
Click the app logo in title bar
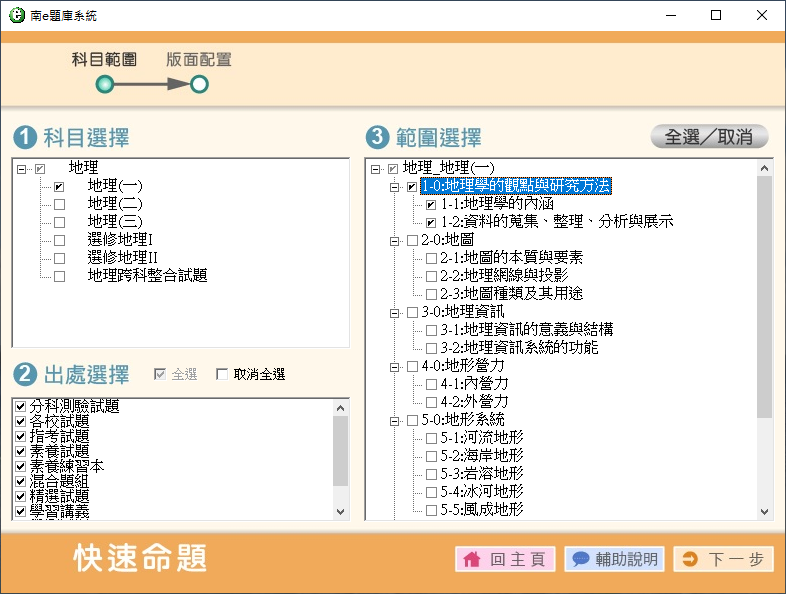click(16, 16)
